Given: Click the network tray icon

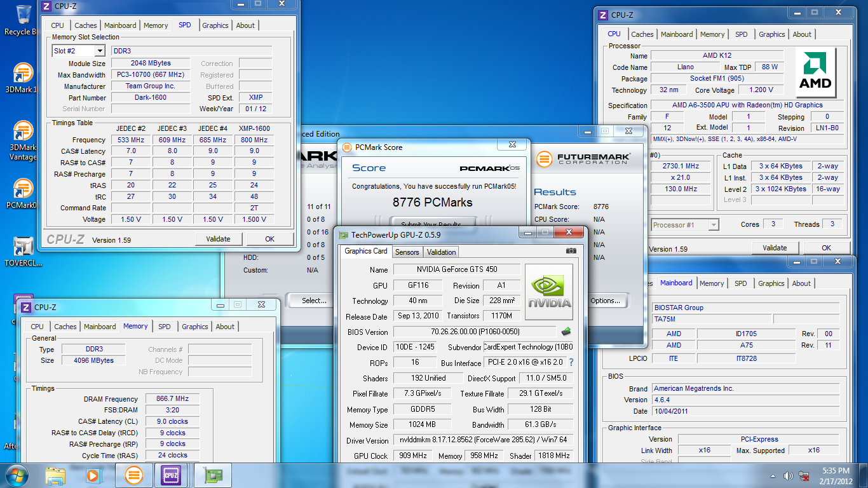Looking at the screenshot, I should pyautogui.click(x=804, y=475).
